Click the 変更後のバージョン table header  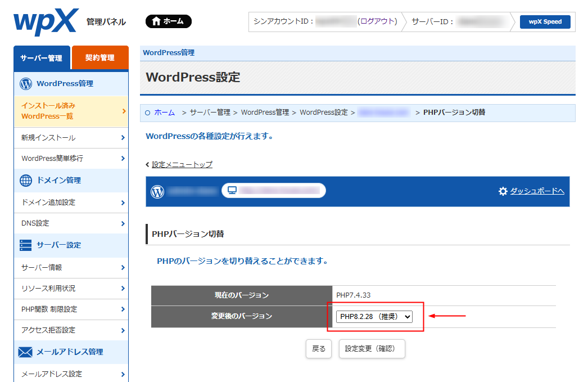pos(242,316)
